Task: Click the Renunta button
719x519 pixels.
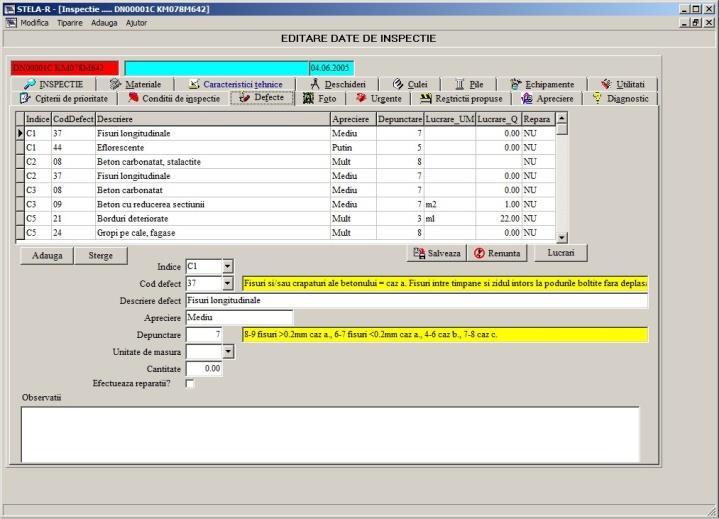Action: (x=497, y=253)
